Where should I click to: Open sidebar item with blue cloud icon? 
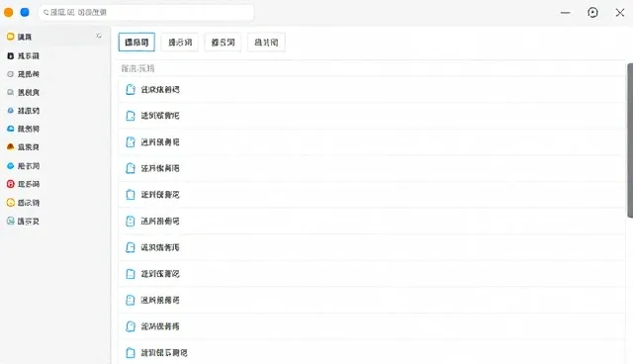(x=54, y=129)
